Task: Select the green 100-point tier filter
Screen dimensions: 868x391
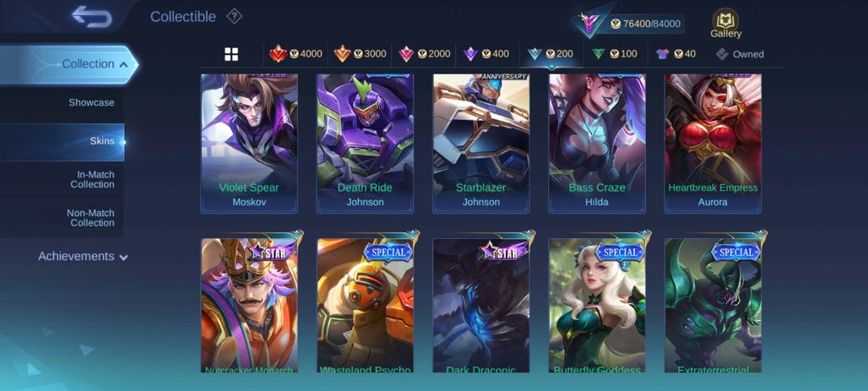Action: (615, 54)
